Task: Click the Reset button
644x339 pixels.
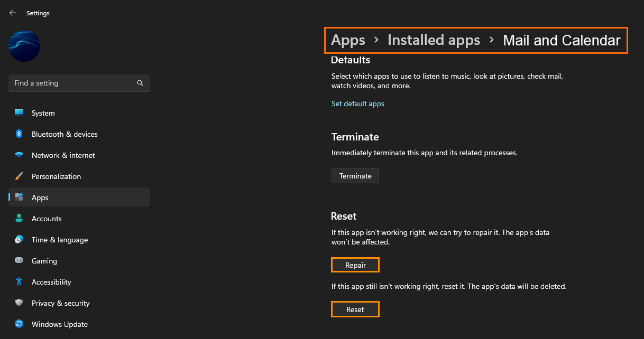Action: (355, 309)
